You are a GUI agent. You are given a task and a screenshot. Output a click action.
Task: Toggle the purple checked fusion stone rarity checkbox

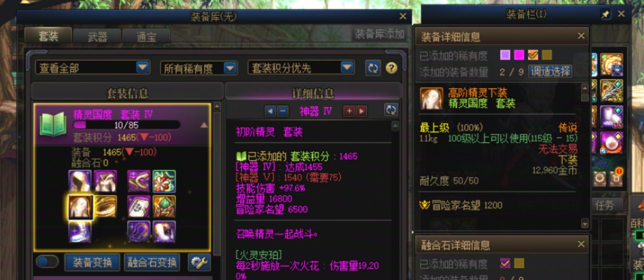click(505, 263)
